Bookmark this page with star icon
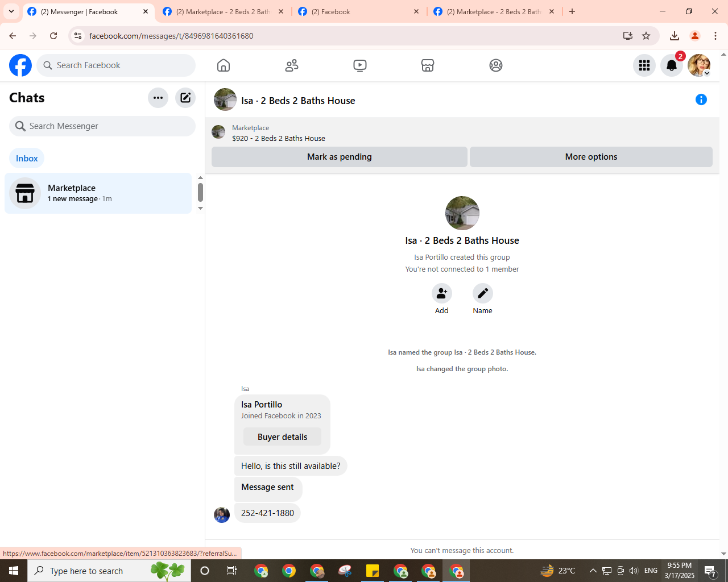 [646, 36]
